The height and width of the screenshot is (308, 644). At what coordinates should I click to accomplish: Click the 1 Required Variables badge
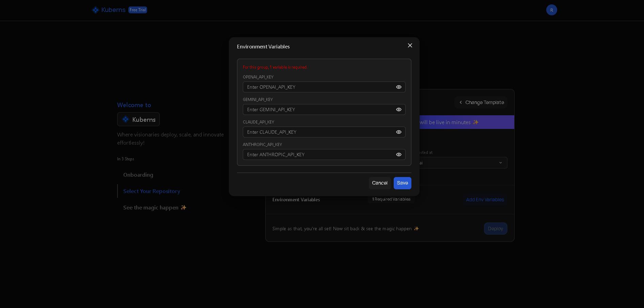[391, 199]
